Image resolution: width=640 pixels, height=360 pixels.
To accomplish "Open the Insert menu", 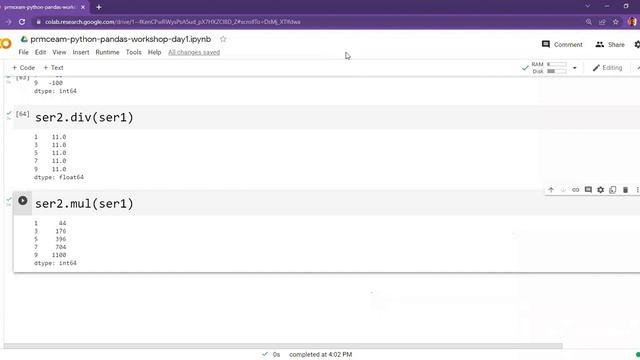I will [x=81, y=52].
